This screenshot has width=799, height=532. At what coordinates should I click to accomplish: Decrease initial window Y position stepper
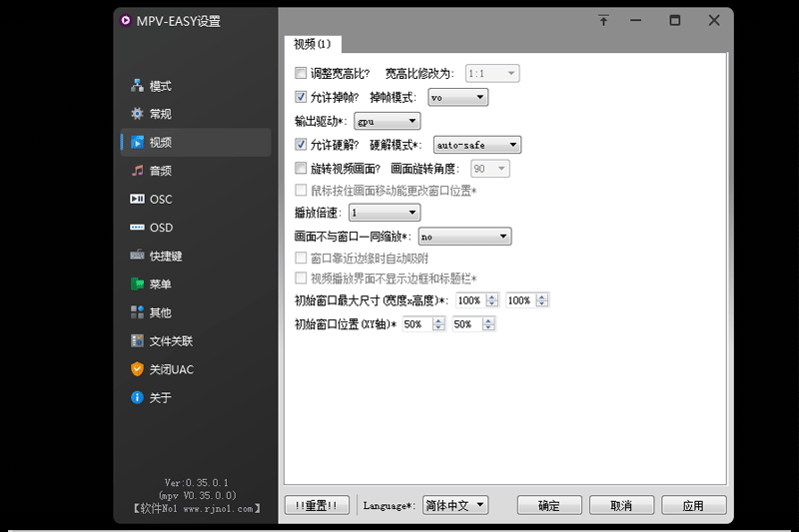[488, 327]
